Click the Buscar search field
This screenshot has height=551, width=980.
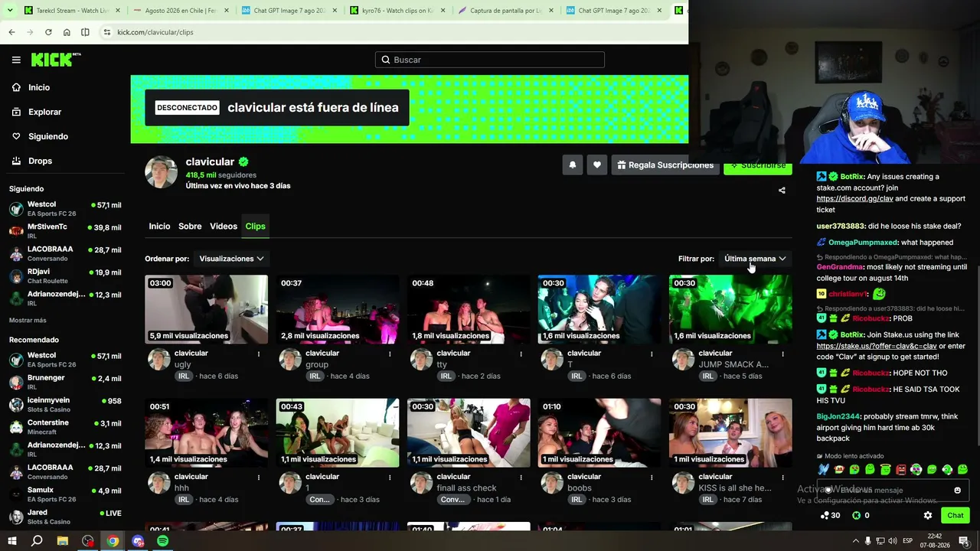pos(490,60)
